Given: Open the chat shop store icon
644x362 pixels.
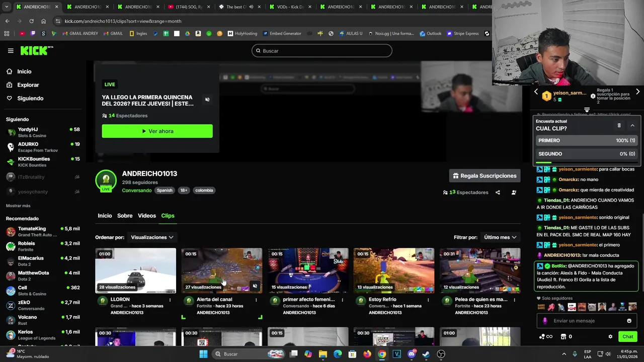Looking at the screenshot, I should [563, 337].
